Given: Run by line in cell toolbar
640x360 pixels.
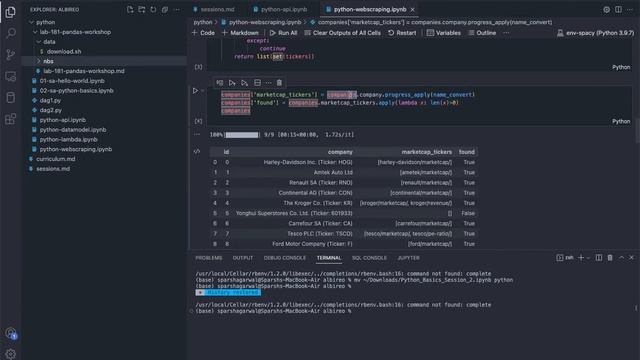Looking at the screenshot, I should (x=220, y=83).
